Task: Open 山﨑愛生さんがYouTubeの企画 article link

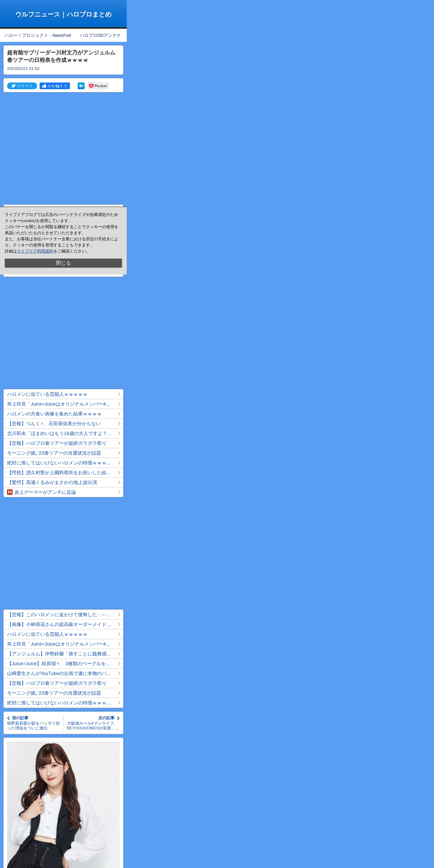Action: [x=59, y=673]
